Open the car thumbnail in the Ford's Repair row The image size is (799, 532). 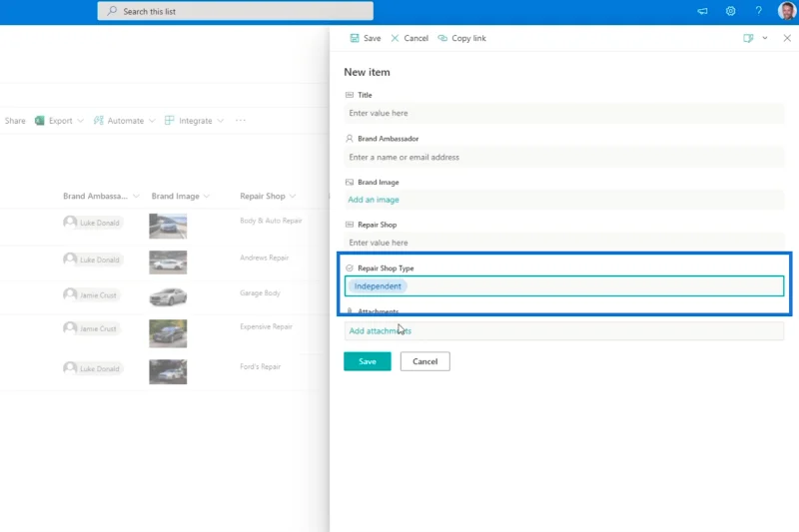pos(168,371)
